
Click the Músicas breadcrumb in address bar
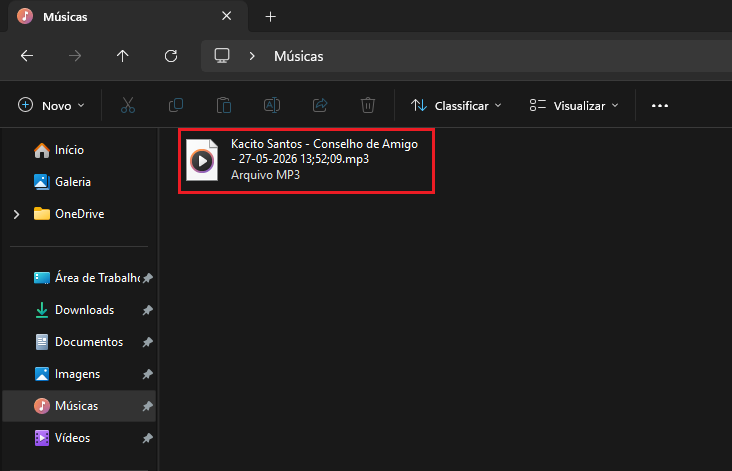(x=299, y=56)
